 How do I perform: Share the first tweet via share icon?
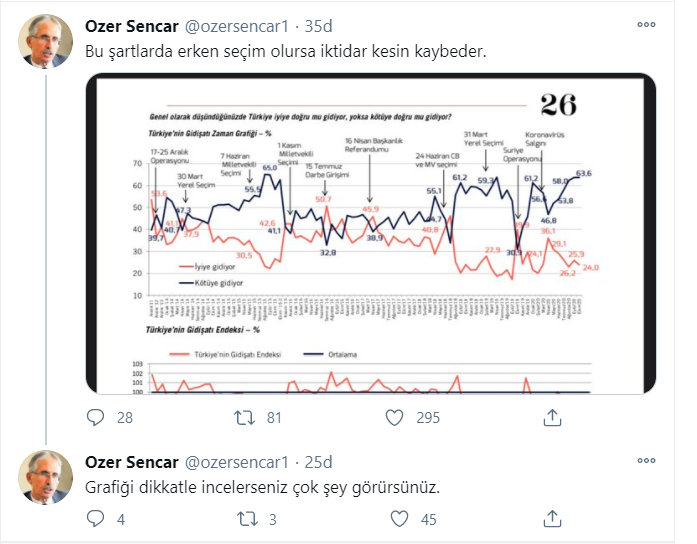[552, 417]
